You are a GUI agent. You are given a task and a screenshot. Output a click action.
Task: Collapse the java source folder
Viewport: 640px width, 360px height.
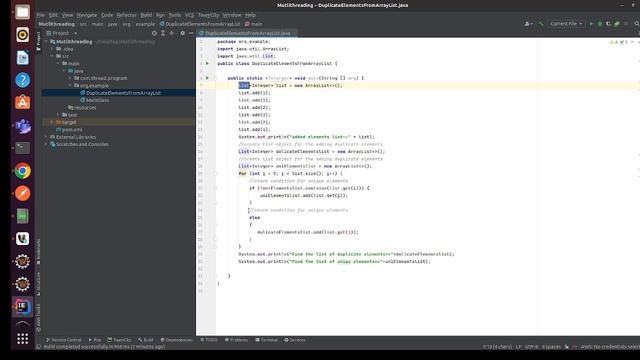64,71
